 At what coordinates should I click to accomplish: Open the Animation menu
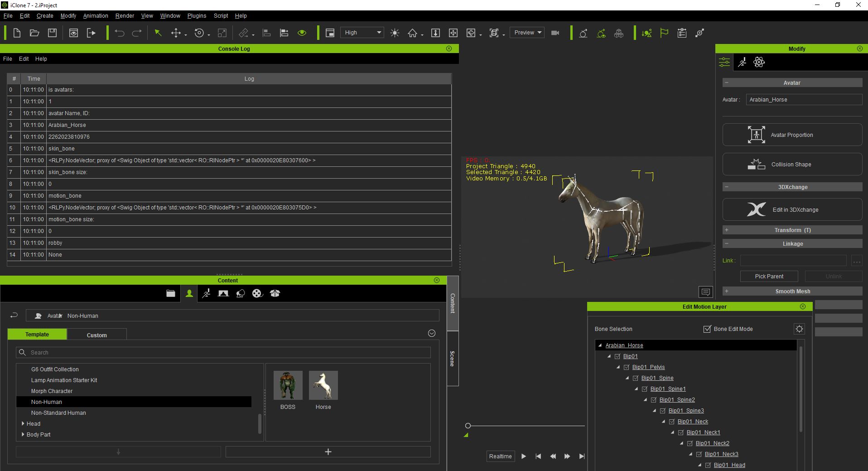point(96,15)
